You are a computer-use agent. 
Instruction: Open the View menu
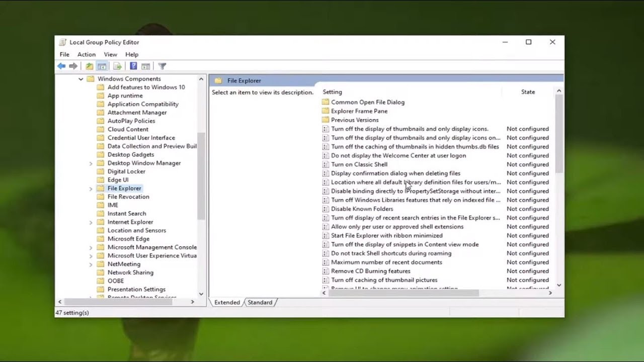[110, 54]
